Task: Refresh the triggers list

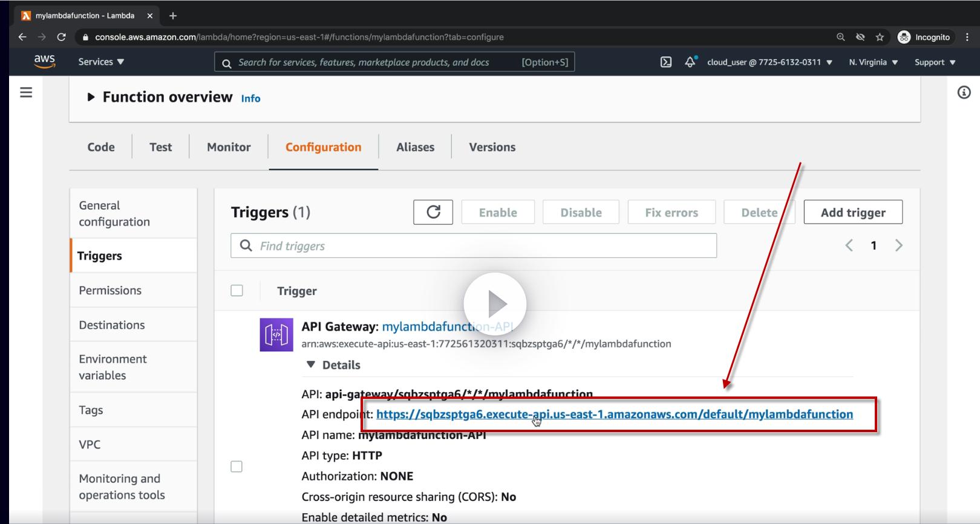Action: click(x=433, y=212)
